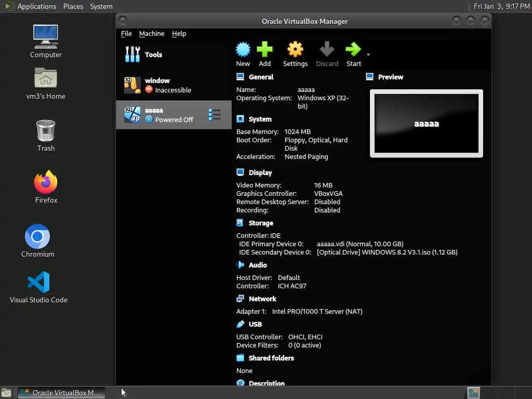The height and width of the screenshot is (399, 532).
Task: Select the aaaaa Windows XP VM
Action: point(174,115)
